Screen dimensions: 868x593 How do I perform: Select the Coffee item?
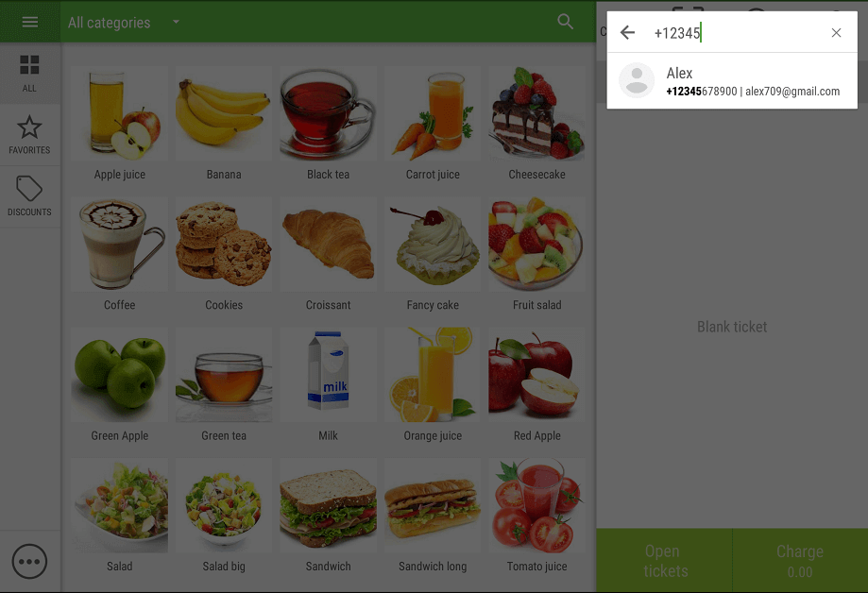(x=120, y=256)
